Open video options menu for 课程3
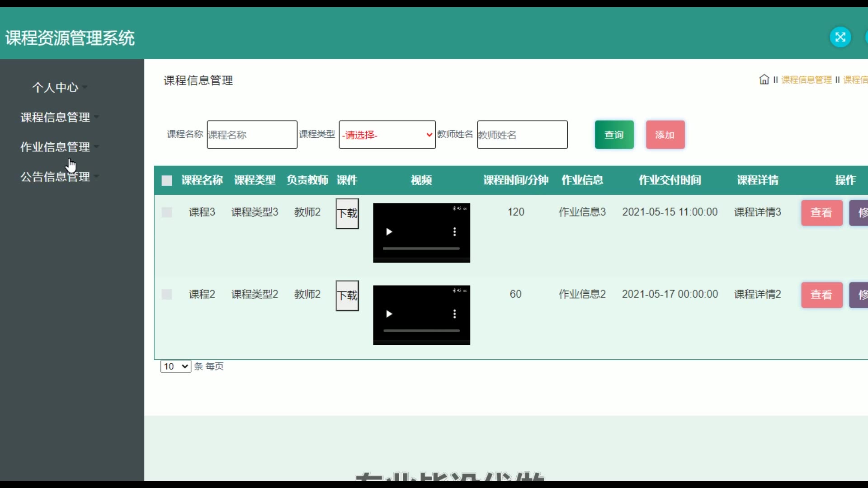 [454, 232]
